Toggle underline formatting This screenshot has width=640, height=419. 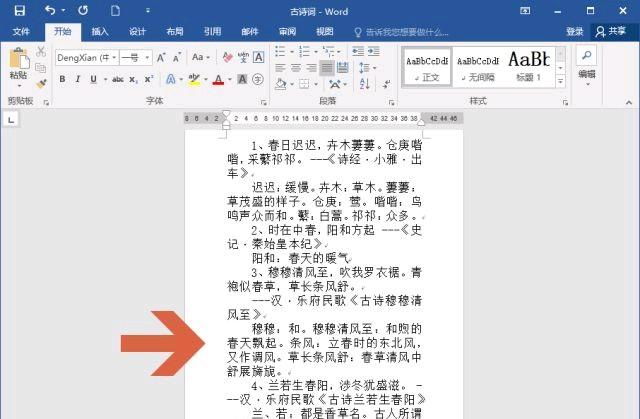93,79
